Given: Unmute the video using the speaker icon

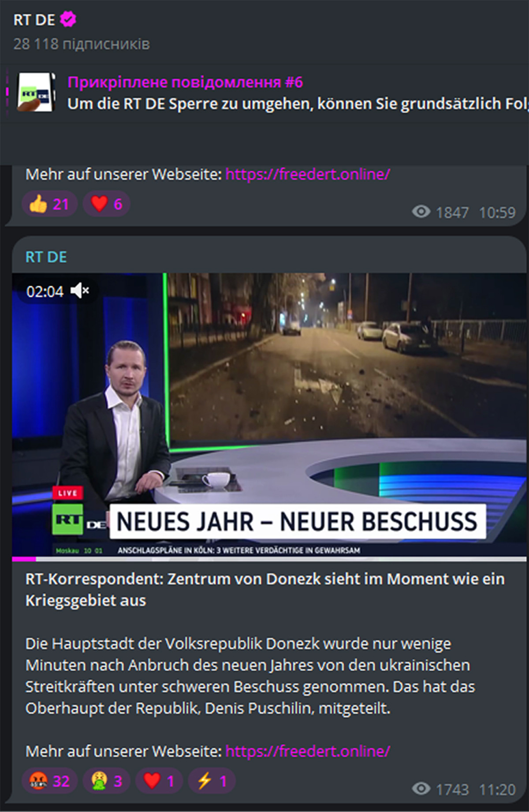Looking at the screenshot, I should point(80,291).
